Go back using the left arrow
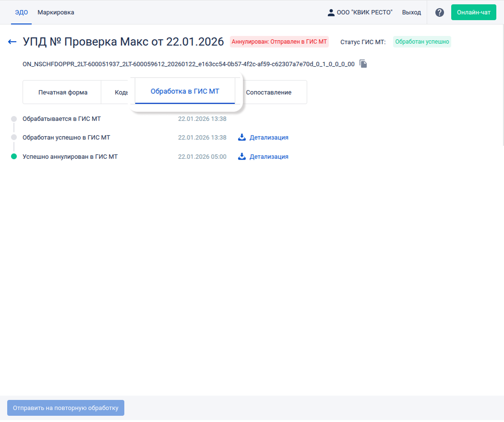This screenshot has width=504, height=422. tap(12, 42)
